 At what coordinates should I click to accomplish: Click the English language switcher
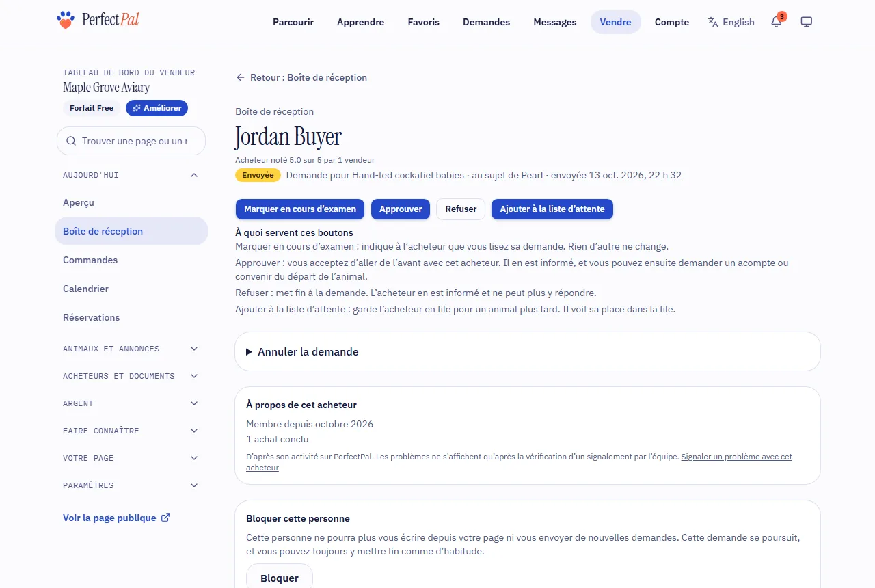(731, 22)
